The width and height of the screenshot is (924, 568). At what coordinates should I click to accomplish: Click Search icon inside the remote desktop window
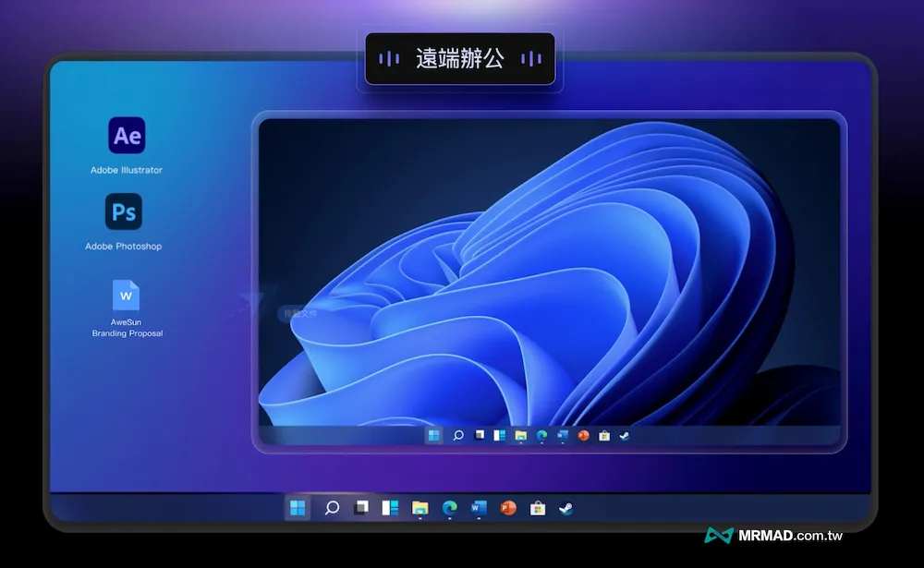tap(458, 435)
